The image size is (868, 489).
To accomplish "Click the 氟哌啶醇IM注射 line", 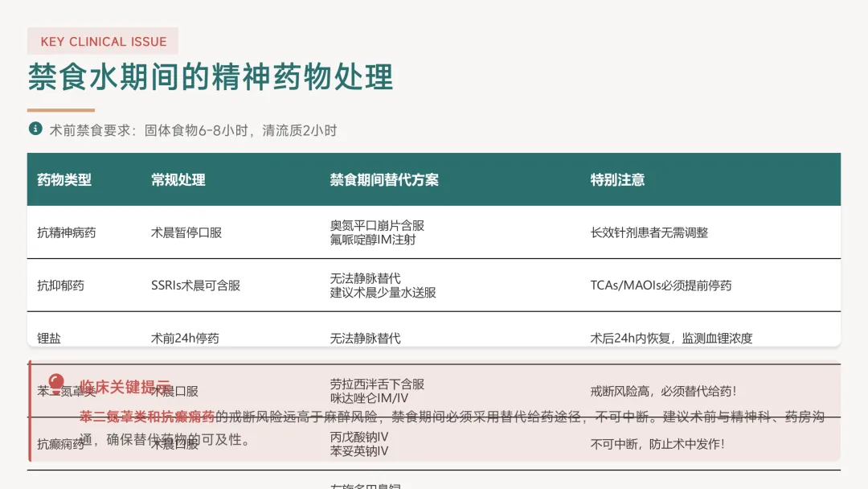I will pos(373,240).
